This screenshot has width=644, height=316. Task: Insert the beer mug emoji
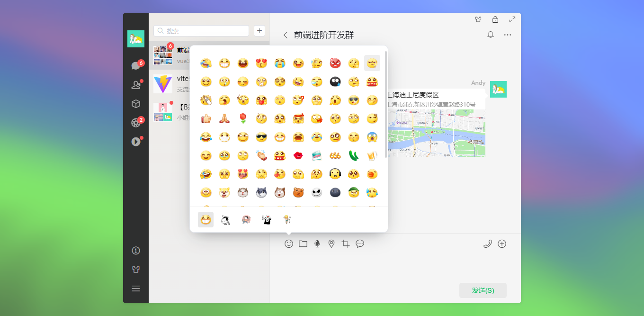372,155
